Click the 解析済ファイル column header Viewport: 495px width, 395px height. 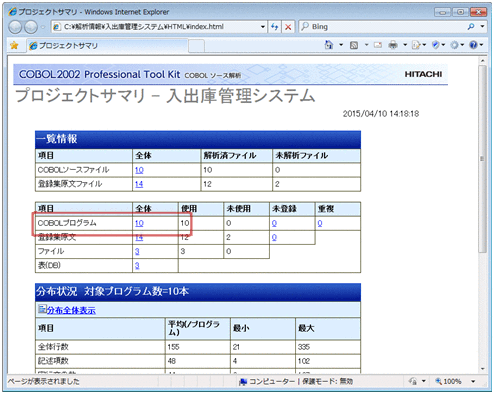236,156
